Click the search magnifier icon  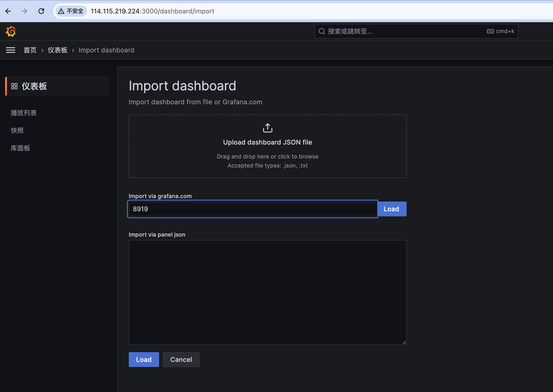322,31
